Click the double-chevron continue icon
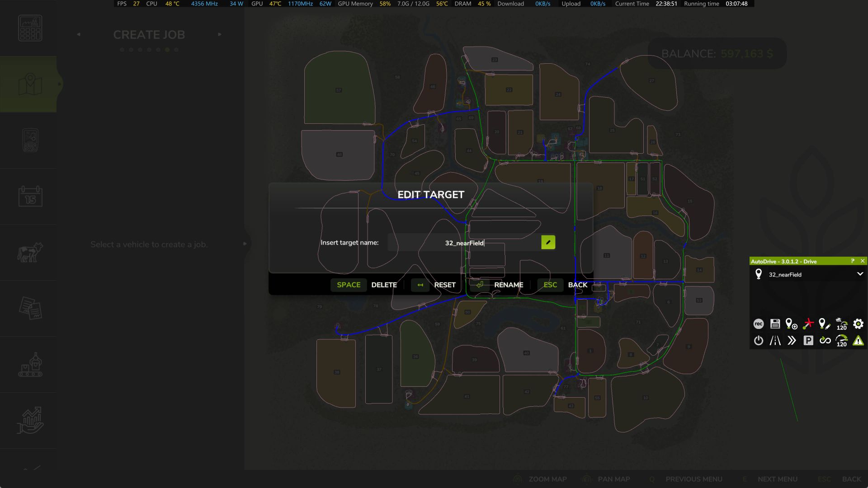The width and height of the screenshot is (868, 488). (x=792, y=340)
